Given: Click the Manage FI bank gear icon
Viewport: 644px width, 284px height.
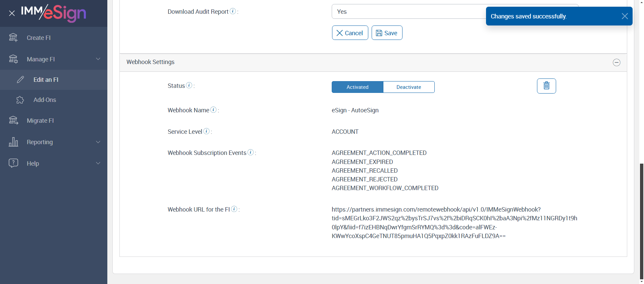Looking at the screenshot, I should [13, 59].
